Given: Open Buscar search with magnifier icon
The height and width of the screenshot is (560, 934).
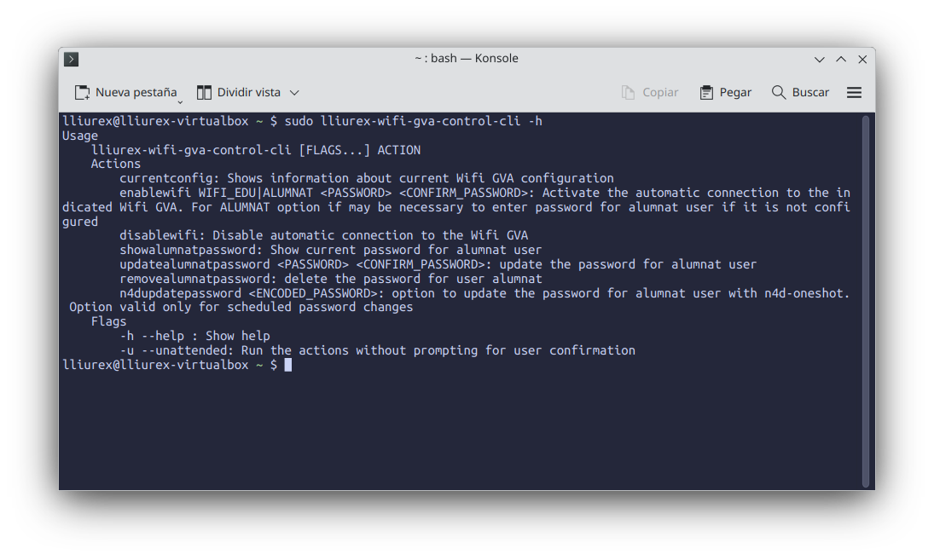Looking at the screenshot, I should 779,92.
